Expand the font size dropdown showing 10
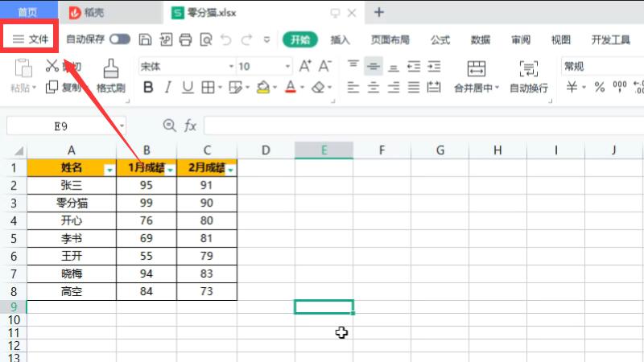This screenshot has width=644, height=362. click(x=287, y=67)
